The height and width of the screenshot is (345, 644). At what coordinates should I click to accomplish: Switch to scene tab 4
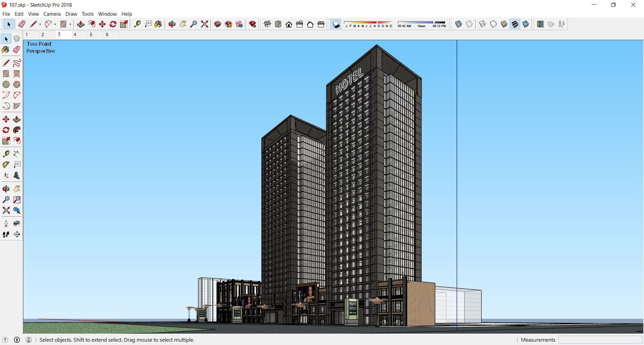[x=79, y=34]
